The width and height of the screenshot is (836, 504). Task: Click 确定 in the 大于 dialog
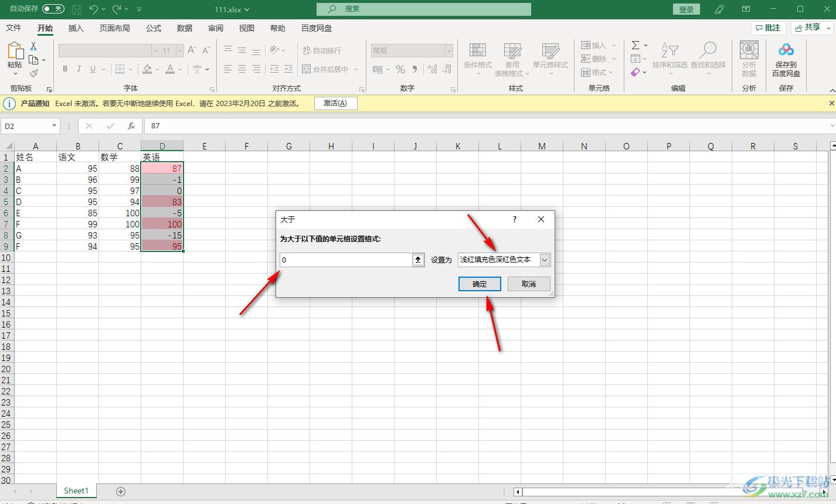coord(480,284)
